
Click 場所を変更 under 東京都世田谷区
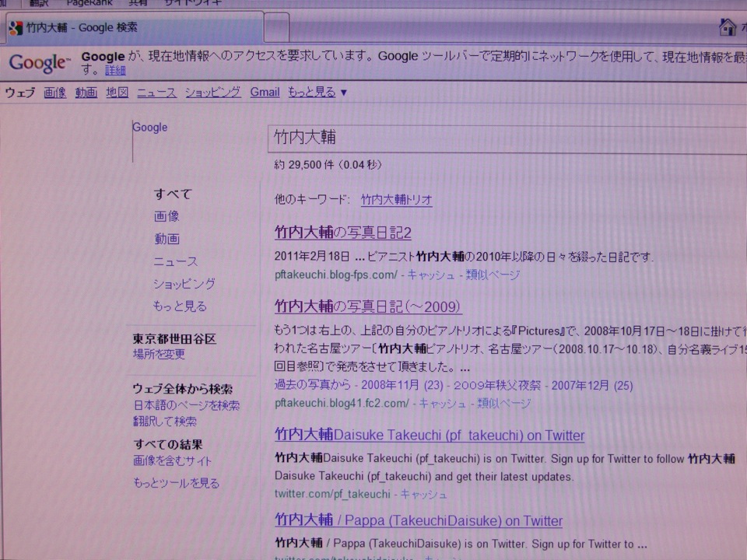159,355
